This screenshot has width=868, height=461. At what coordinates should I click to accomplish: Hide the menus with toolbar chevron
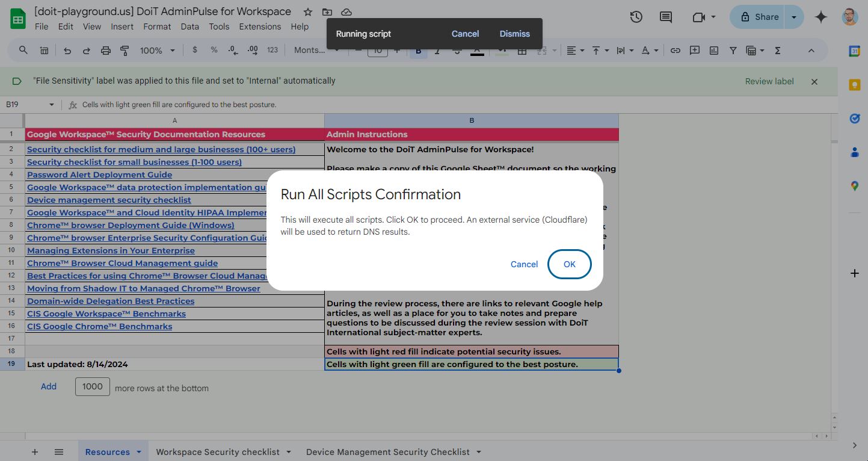coord(811,51)
